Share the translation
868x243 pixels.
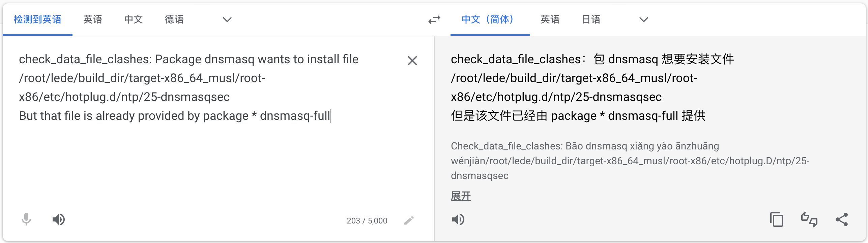click(841, 219)
